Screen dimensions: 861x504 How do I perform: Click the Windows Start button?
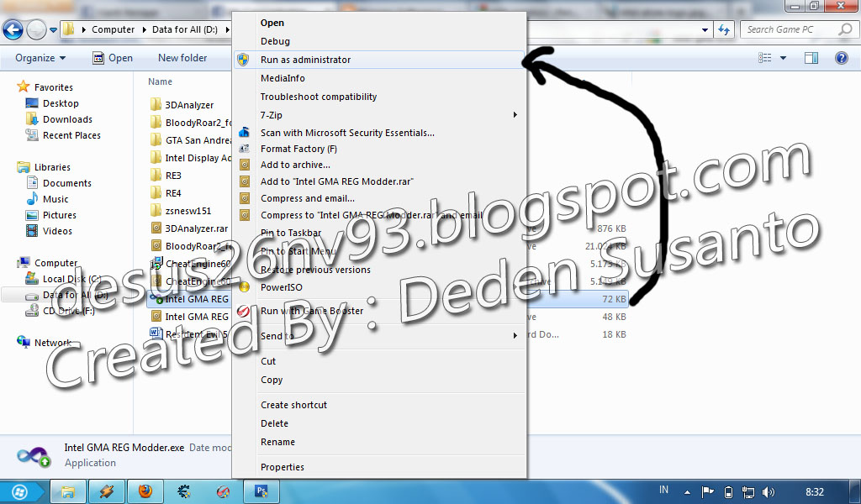click(20, 492)
